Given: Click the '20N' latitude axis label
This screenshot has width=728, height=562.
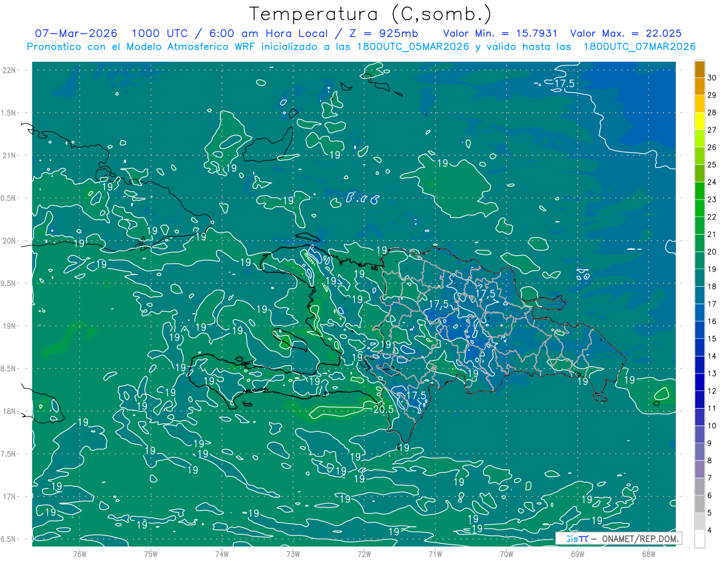Looking at the screenshot, I should 10,241.
